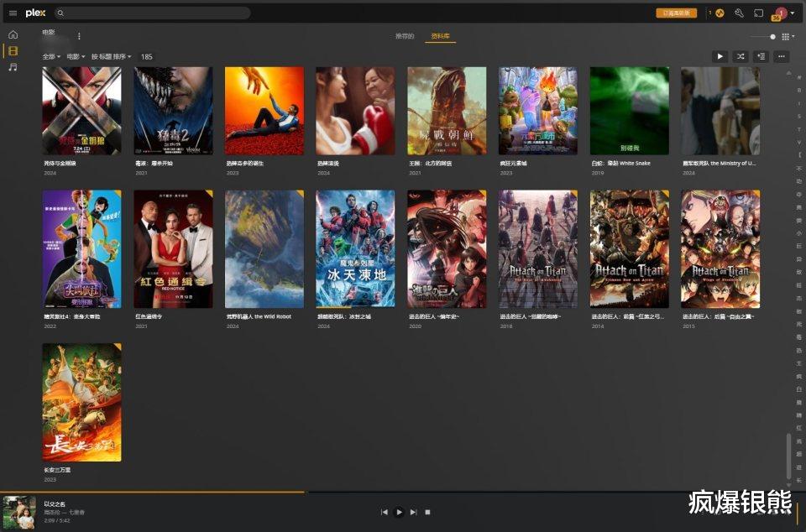Play all items in the library
The image size is (806, 532).
pos(720,56)
